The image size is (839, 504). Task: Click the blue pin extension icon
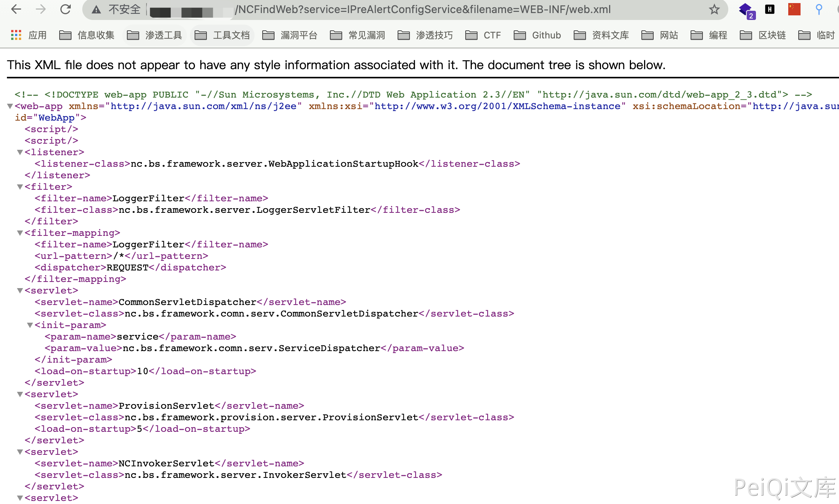[819, 9]
